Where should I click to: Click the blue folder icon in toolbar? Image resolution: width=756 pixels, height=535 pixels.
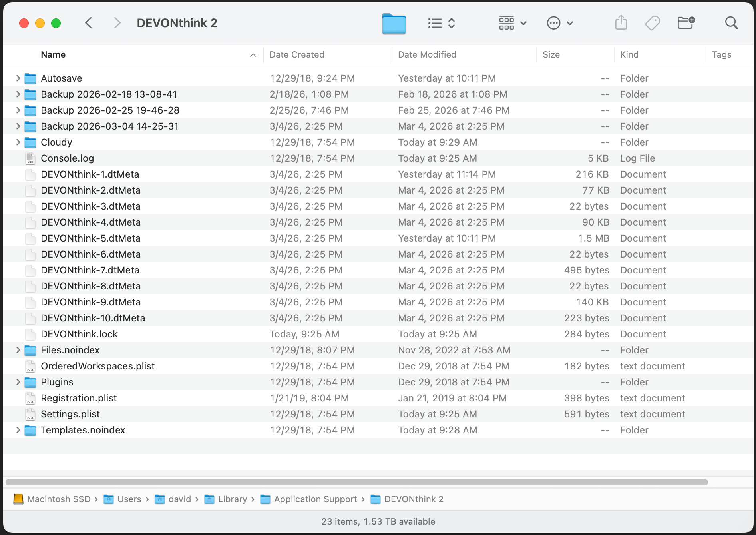click(394, 23)
